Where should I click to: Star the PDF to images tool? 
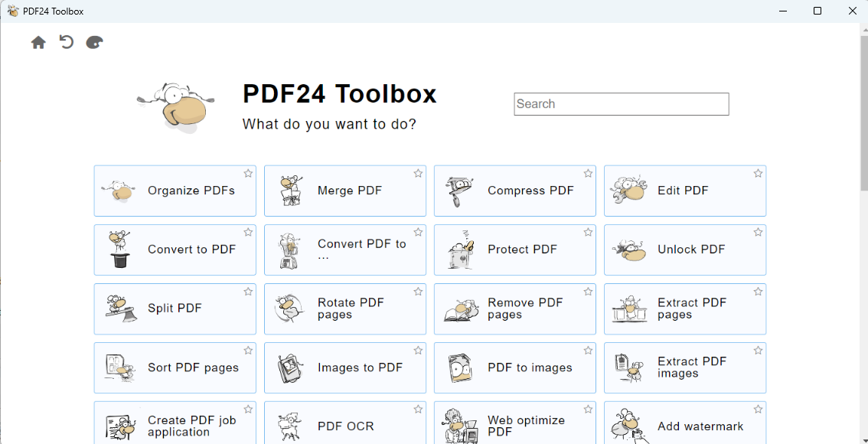589,351
